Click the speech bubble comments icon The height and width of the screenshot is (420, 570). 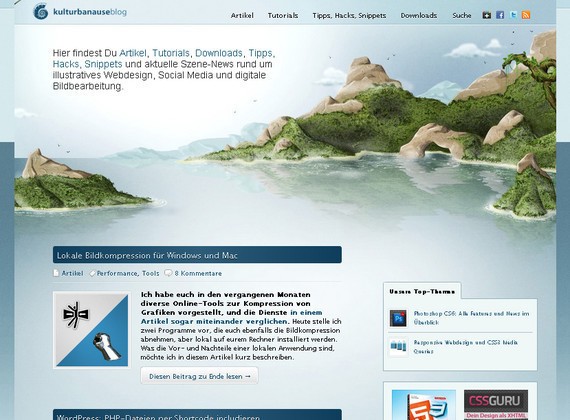(x=168, y=273)
